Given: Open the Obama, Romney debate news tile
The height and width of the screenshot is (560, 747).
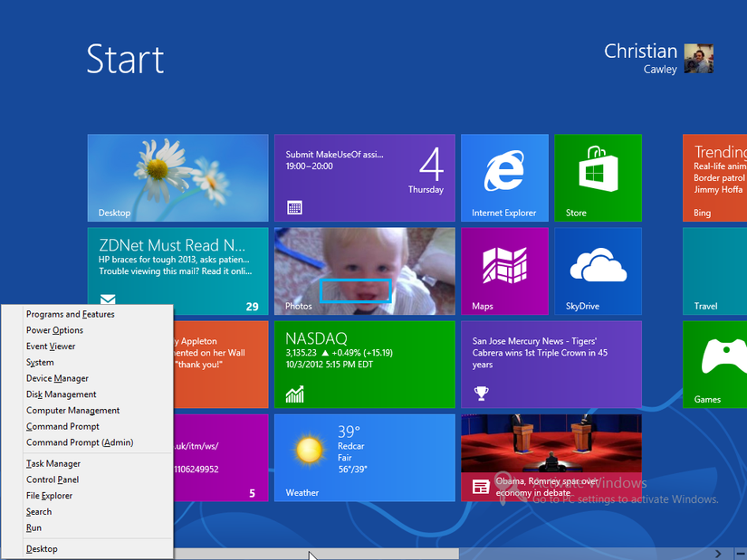Looking at the screenshot, I should tap(551, 458).
